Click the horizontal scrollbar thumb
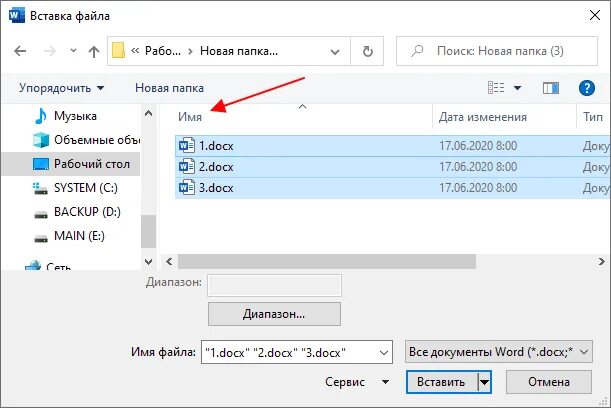The image size is (611, 408). pos(327,261)
